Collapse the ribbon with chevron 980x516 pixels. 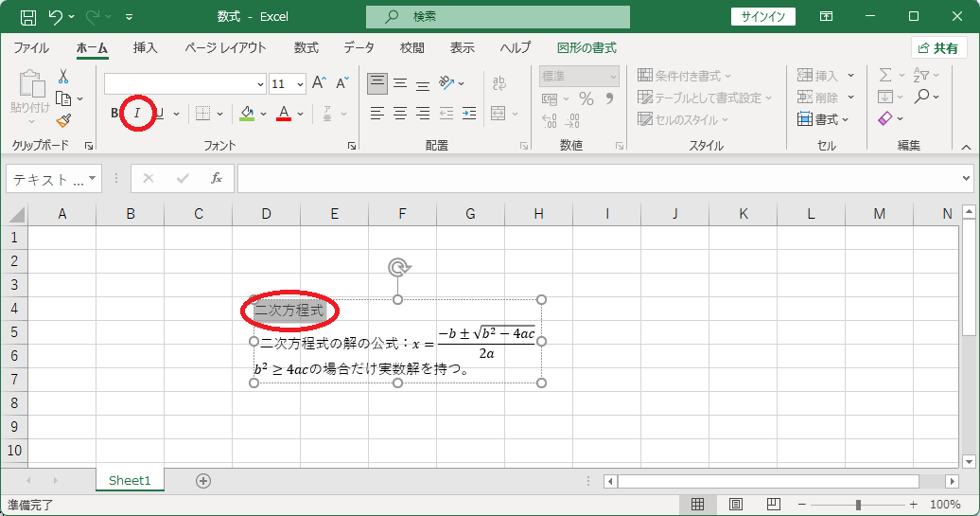966,147
